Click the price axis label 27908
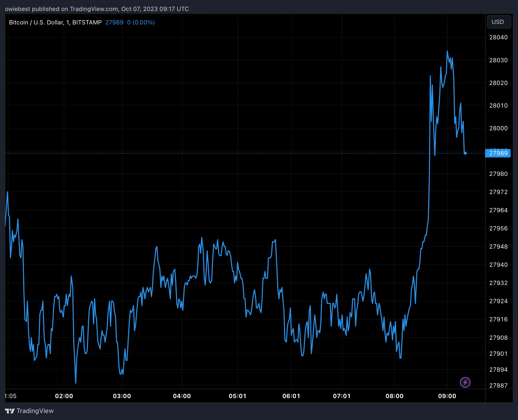This screenshot has height=420, width=518. click(x=498, y=338)
